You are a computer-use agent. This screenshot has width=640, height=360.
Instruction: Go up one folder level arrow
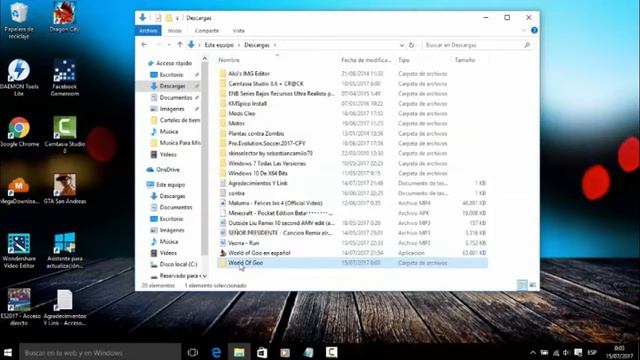coord(180,45)
